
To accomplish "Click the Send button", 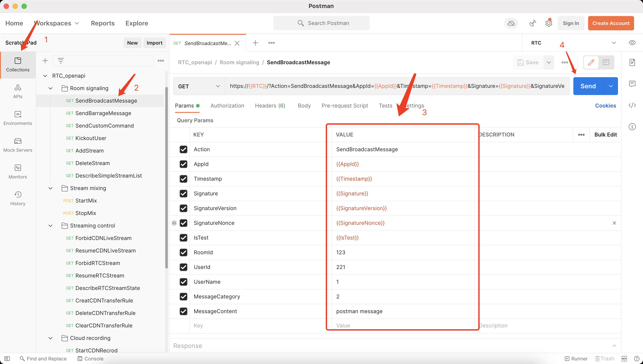I will click(588, 86).
